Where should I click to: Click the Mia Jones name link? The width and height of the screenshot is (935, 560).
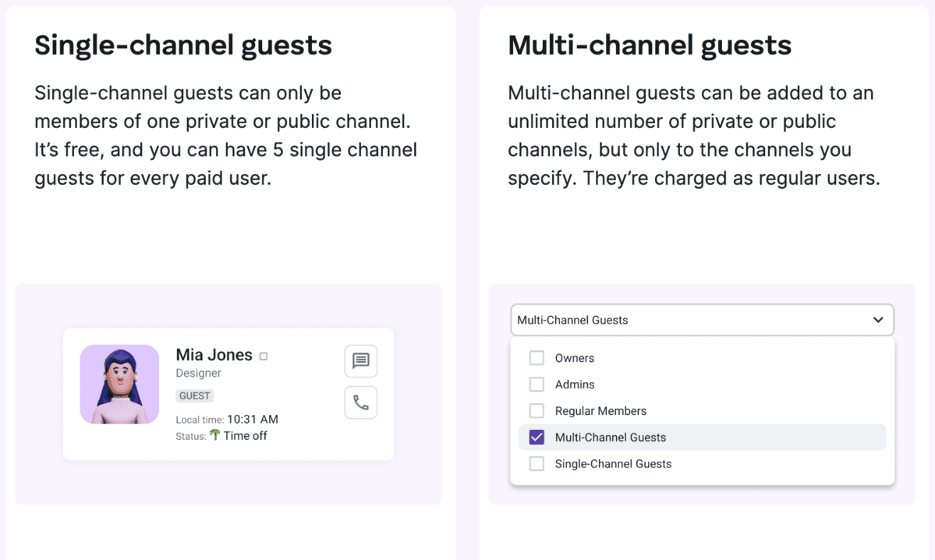click(x=214, y=355)
